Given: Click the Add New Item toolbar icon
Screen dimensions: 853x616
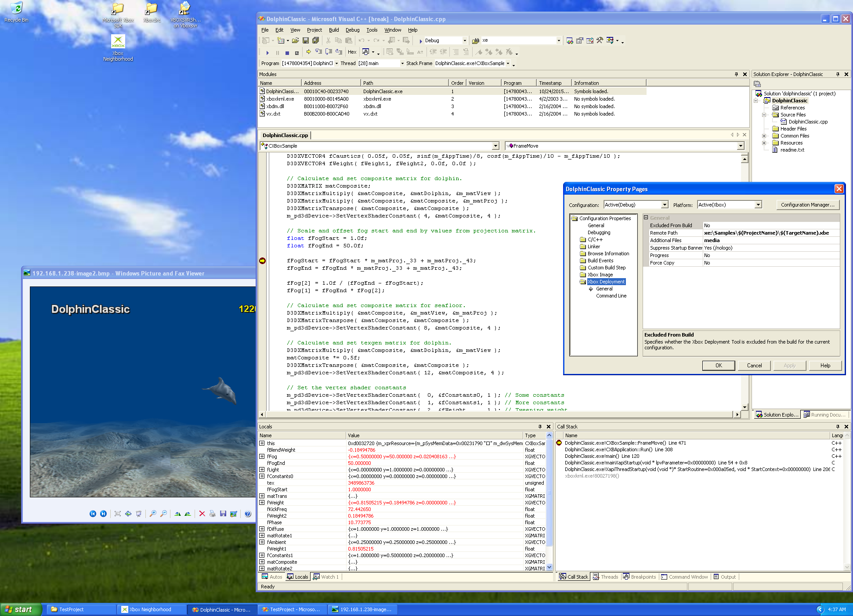Looking at the screenshot, I should pos(281,40).
